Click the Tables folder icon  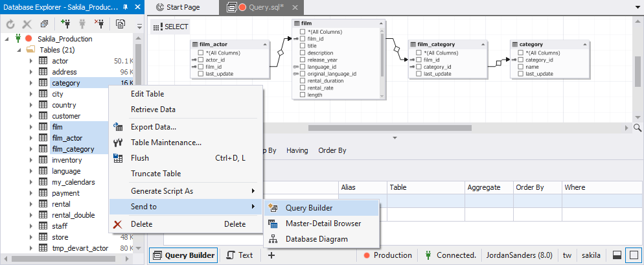(30, 50)
